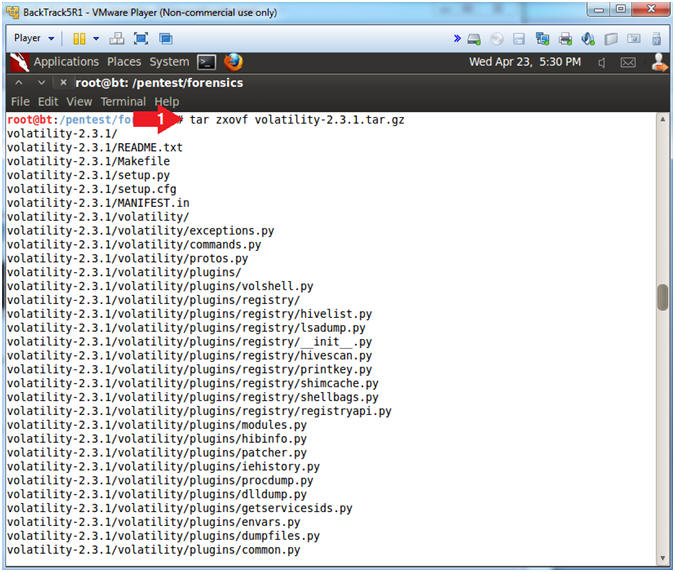
Task: Click the registryapi.py output line
Action: 199,411
